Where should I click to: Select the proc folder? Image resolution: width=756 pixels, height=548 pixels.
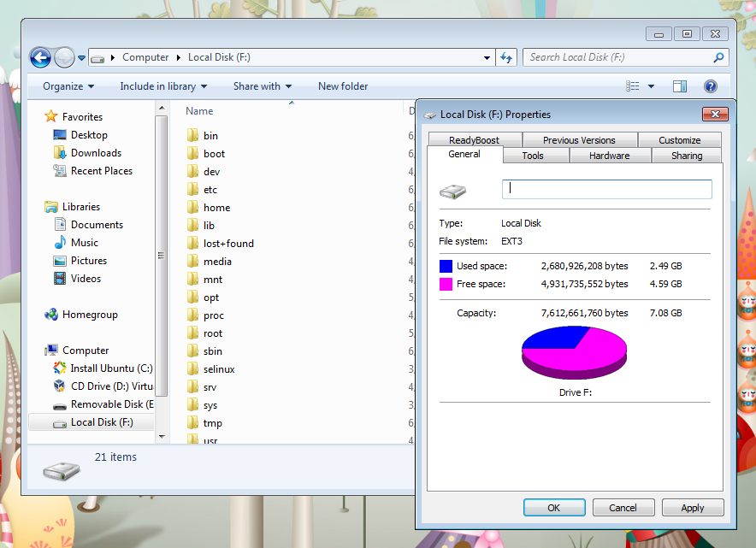(x=214, y=315)
